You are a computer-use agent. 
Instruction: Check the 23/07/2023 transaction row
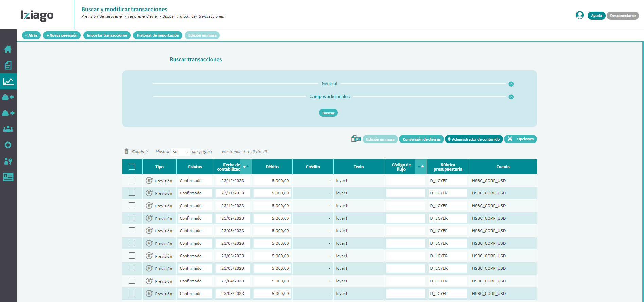[x=132, y=243]
